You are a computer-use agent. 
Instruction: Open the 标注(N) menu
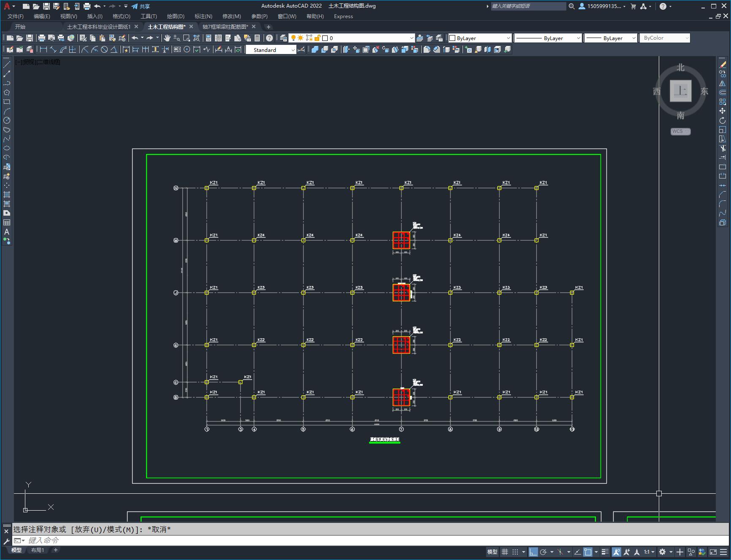[x=203, y=16]
